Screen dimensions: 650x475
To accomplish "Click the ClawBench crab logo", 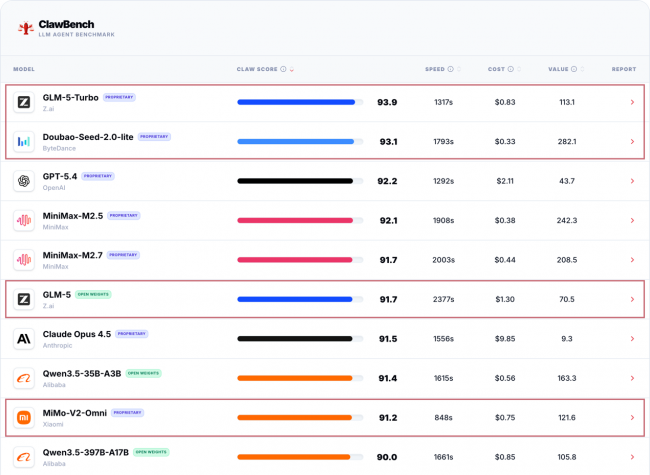I will point(26,28).
